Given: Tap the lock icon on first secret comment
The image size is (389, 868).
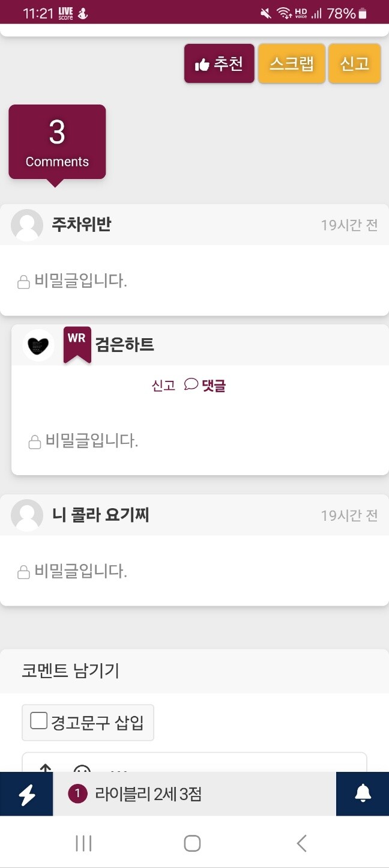Looking at the screenshot, I should tap(24, 281).
